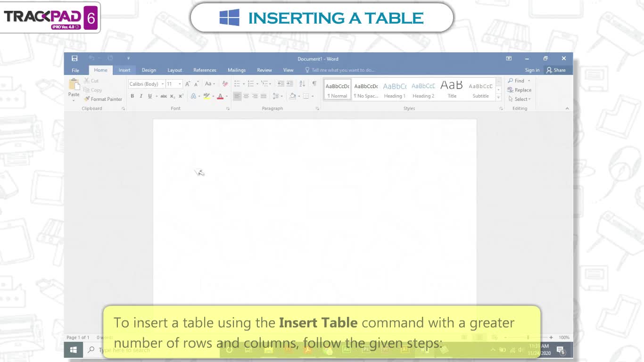This screenshot has height=362, width=644.
Task: Apply the Subtitle style
Action: click(x=480, y=90)
